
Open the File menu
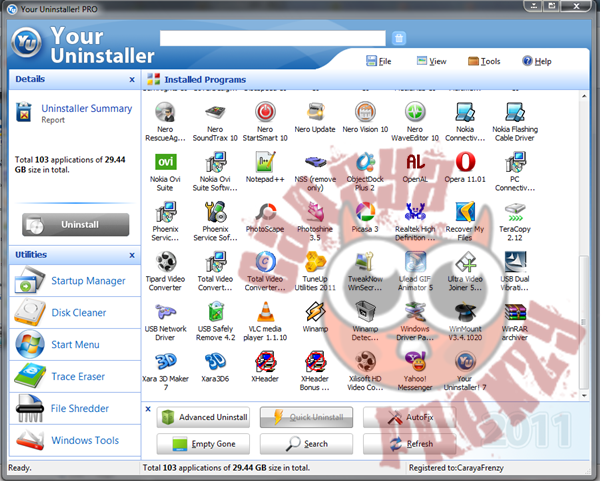pyautogui.click(x=379, y=61)
